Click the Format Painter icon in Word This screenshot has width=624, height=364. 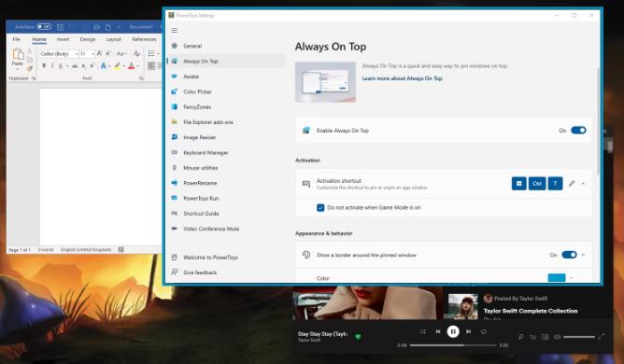click(30, 69)
